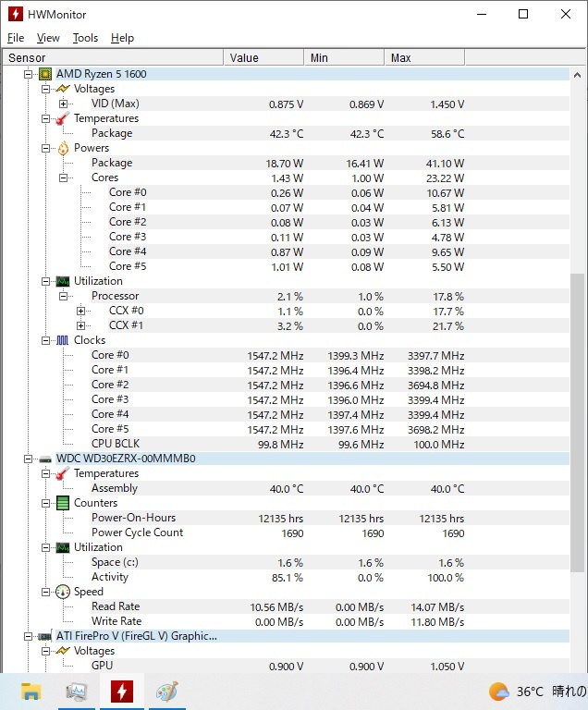Click the gauge icon next to Speed
Image resolution: width=588 pixels, height=710 pixels.
tap(63, 592)
